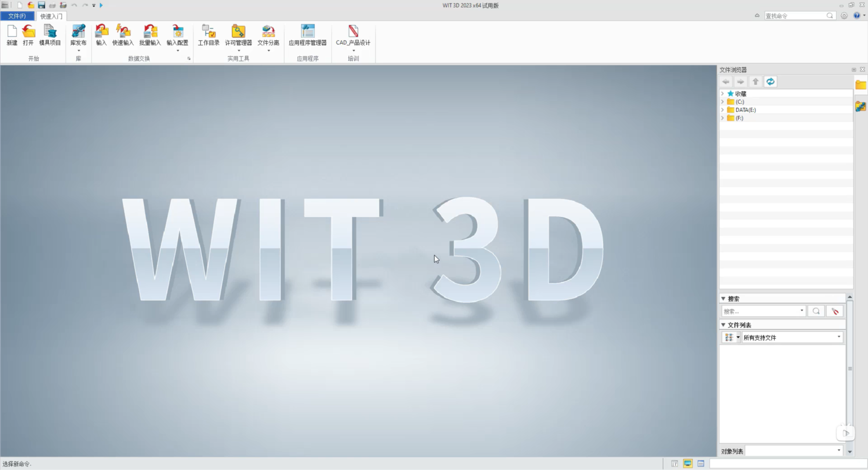Switch to the 快速入门 tab
This screenshot has height=470, width=868.
tap(51, 16)
